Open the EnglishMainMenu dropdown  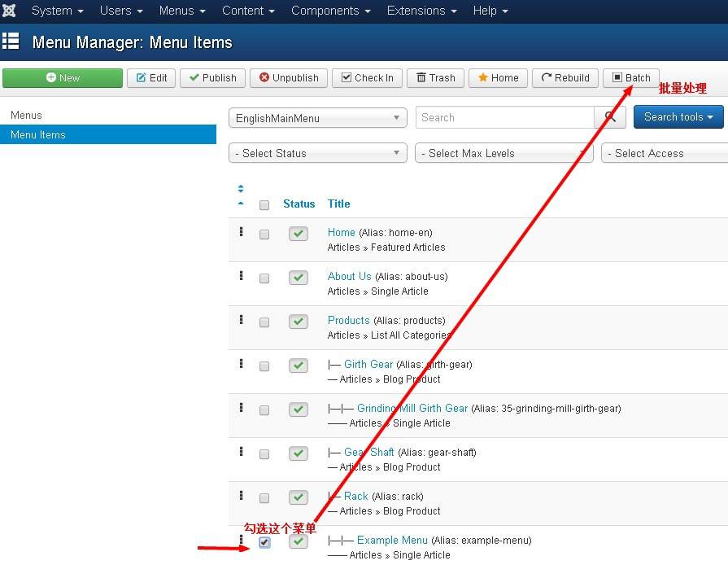pos(318,118)
